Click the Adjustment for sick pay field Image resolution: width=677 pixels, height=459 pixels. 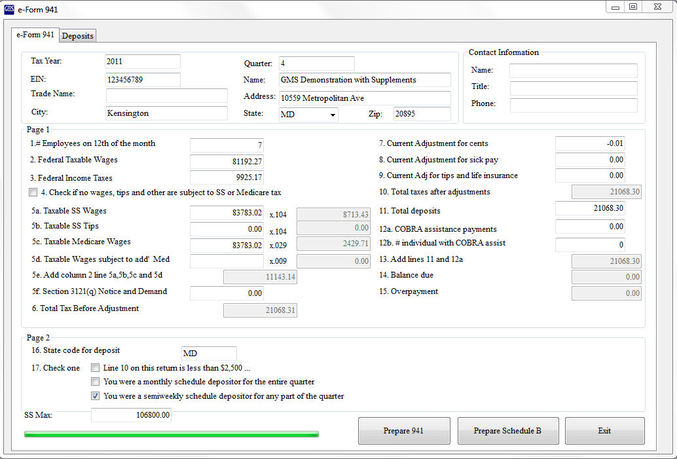click(x=590, y=160)
